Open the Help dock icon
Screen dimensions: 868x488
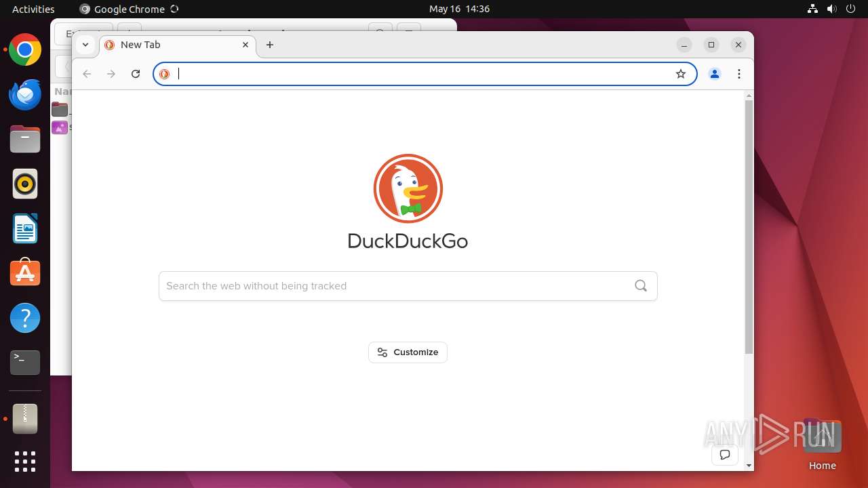click(x=25, y=318)
